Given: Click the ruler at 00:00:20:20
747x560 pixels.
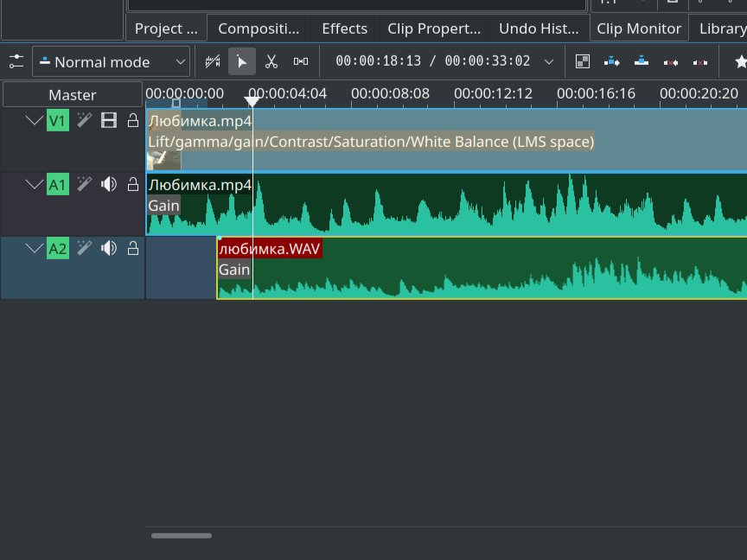Looking at the screenshot, I should point(699,93).
